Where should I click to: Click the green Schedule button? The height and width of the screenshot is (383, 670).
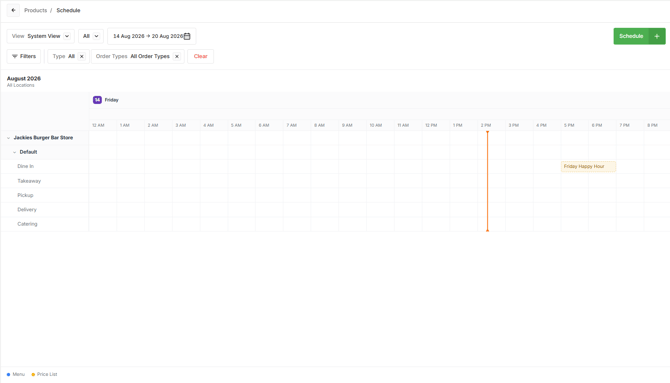631,36
